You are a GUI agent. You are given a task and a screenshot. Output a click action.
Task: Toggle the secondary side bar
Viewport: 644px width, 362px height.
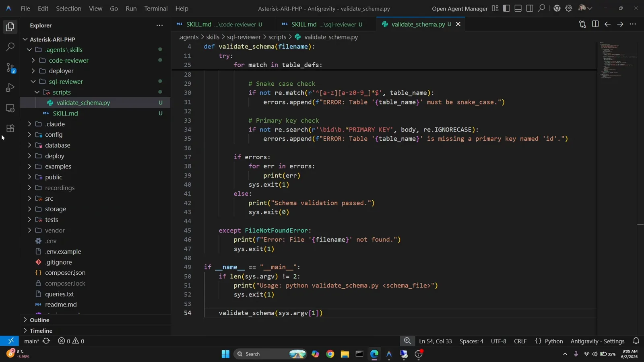coord(530,8)
